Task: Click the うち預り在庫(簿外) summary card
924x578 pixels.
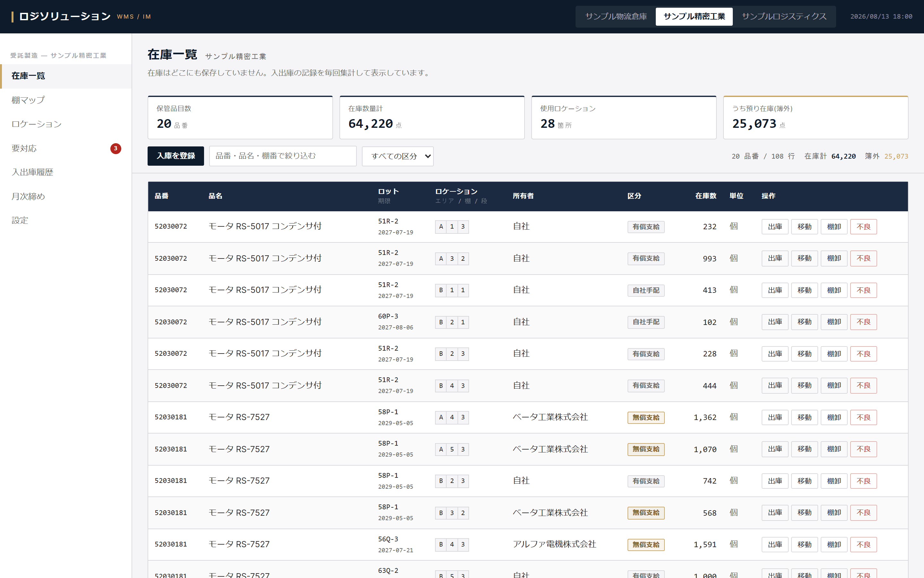Action: click(x=816, y=117)
